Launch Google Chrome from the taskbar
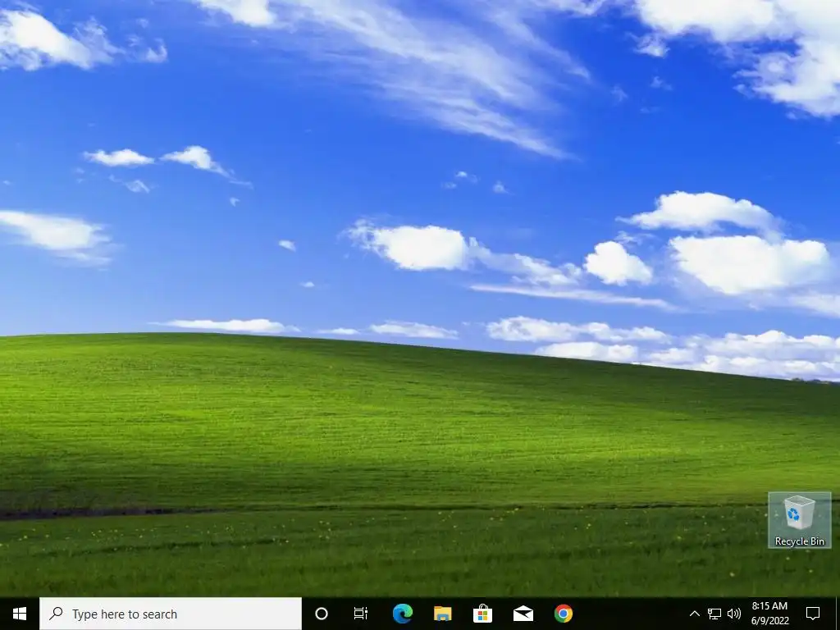The image size is (840, 630). coord(563,614)
